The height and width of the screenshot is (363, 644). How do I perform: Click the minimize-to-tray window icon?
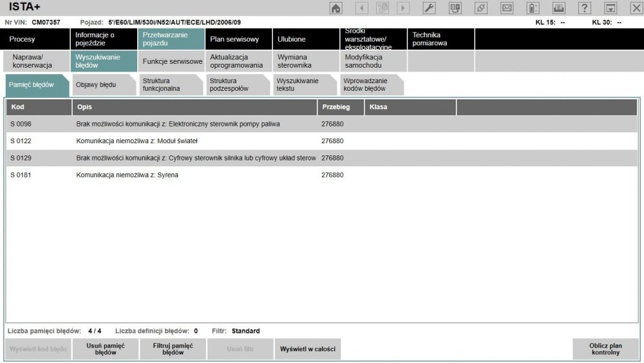point(610,8)
